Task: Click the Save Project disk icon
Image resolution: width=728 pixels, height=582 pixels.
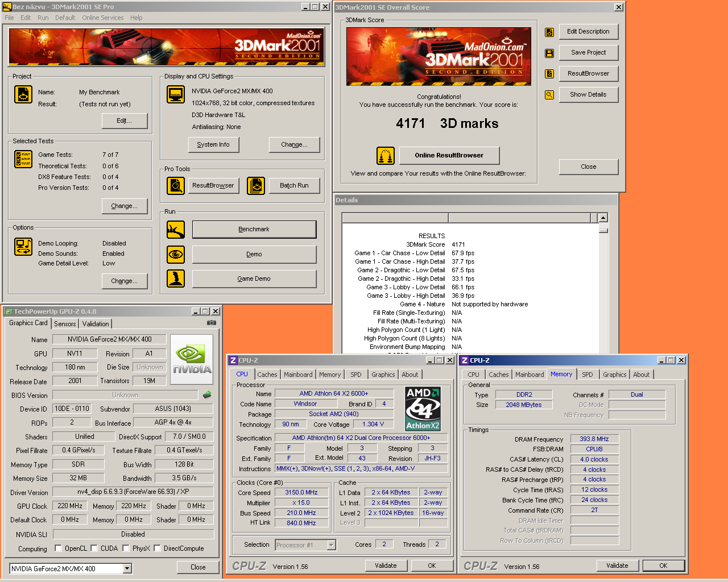Action: tap(549, 53)
